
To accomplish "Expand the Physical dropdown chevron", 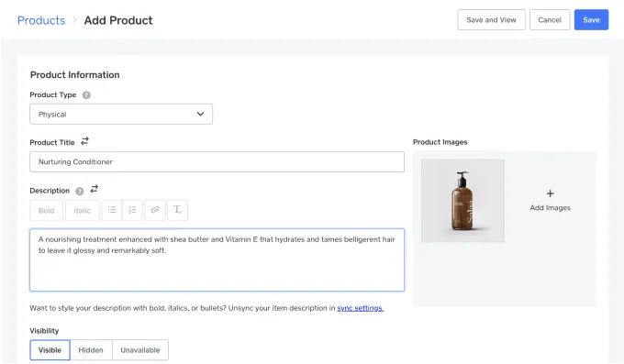I will [x=200, y=115].
